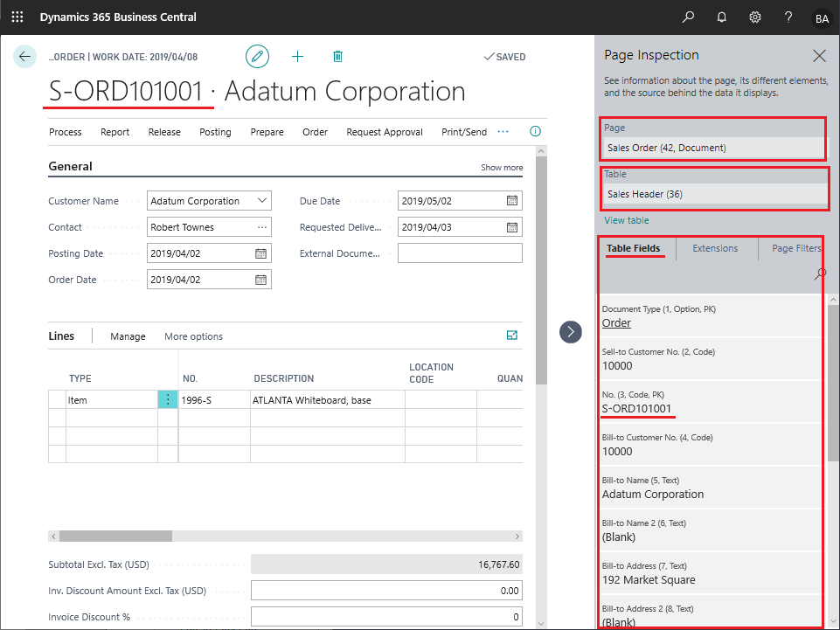The height and width of the screenshot is (630, 840).
Task: Click the horizontal scrollbar under Lines
Action: tap(285, 537)
